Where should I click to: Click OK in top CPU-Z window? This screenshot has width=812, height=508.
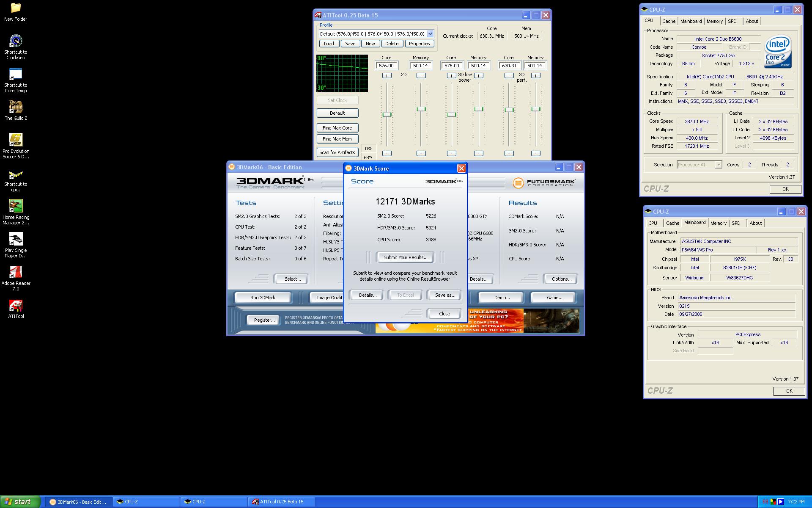pos(785,189)
